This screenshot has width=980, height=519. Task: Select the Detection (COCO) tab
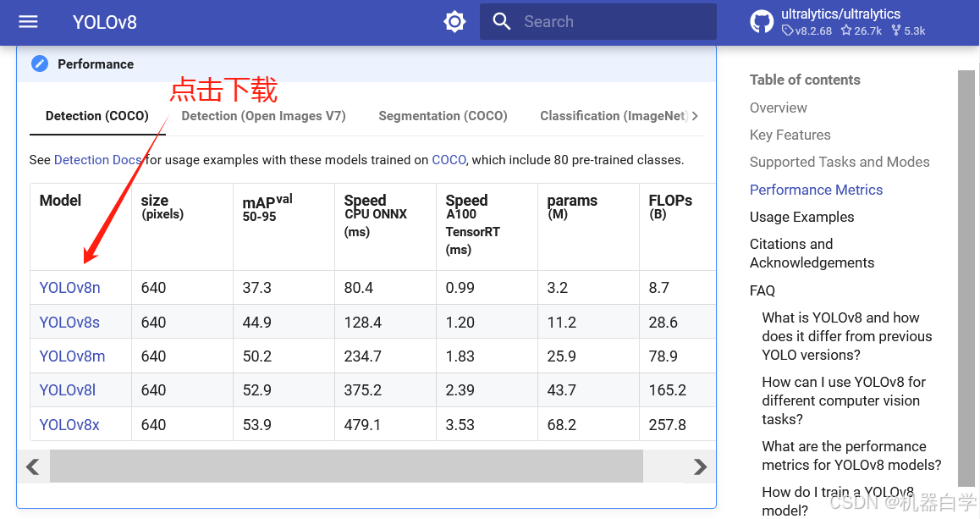point(96,116)
